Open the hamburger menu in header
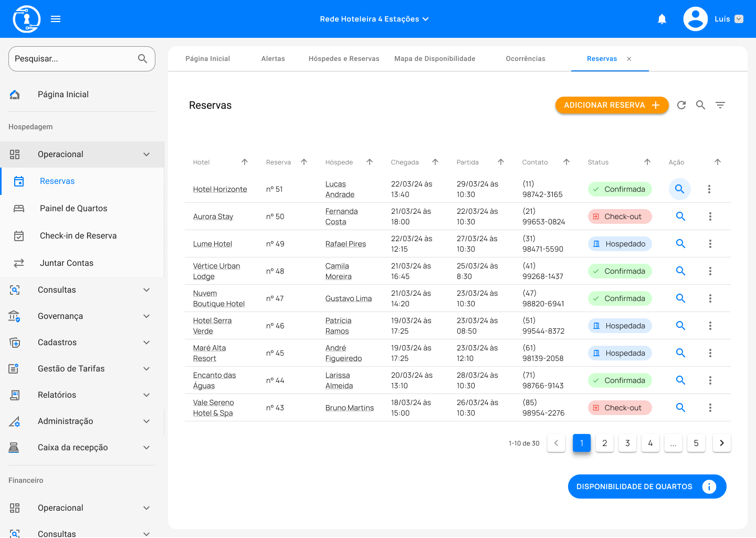Screen dimensions: 756x538 [x=56, y=19]
